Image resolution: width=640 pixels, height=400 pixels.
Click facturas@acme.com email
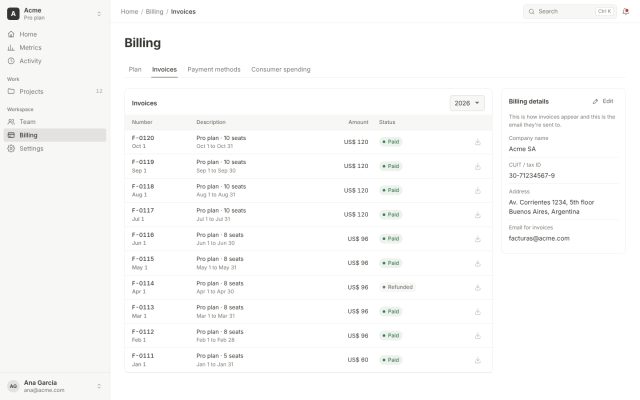click(539, 238)
